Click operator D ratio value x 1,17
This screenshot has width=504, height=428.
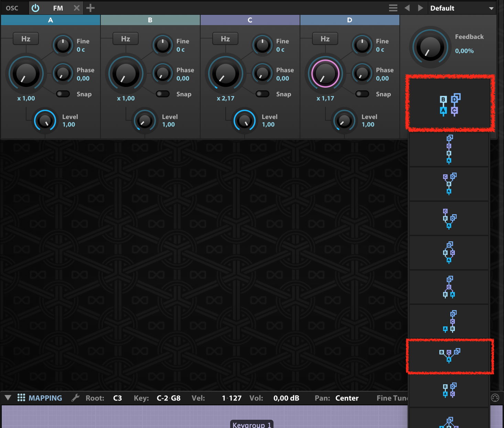(325, 98)
